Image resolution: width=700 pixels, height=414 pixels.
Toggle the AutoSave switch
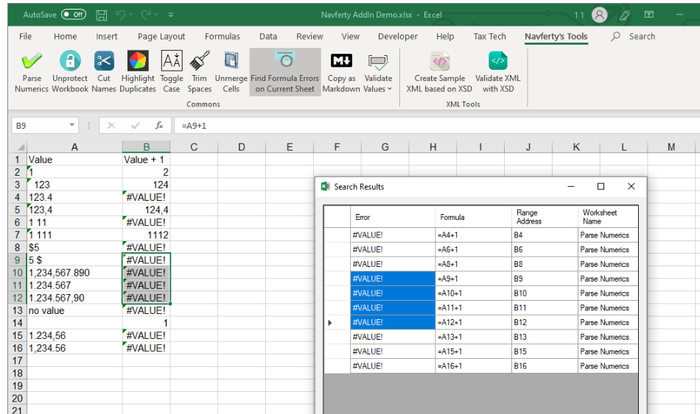coord(73,15)
